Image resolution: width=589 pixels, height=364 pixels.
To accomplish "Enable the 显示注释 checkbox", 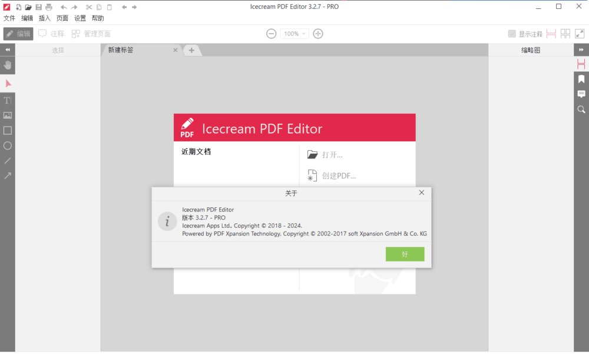I will (x=512, y=34).
